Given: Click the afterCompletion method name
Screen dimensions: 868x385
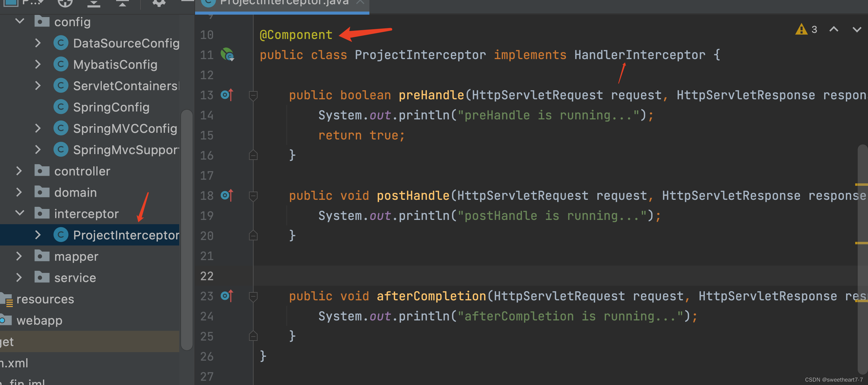Looking at the screenshot, I should [x=431, y=296].
